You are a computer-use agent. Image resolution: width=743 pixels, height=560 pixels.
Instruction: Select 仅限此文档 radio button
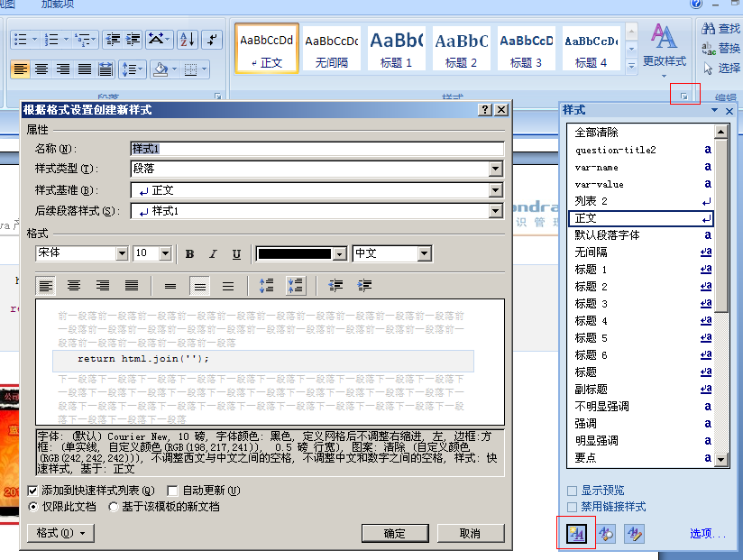click(33, 507)
